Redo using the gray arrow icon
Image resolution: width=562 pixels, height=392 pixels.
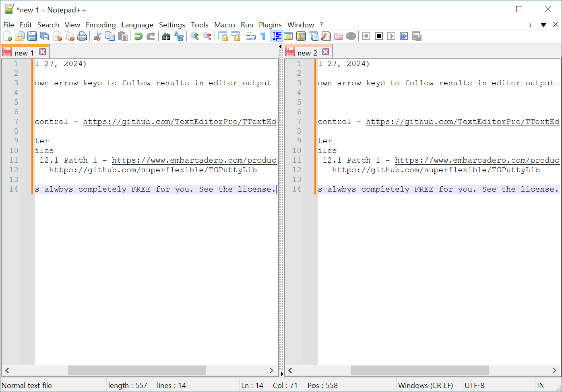[151, 36]
